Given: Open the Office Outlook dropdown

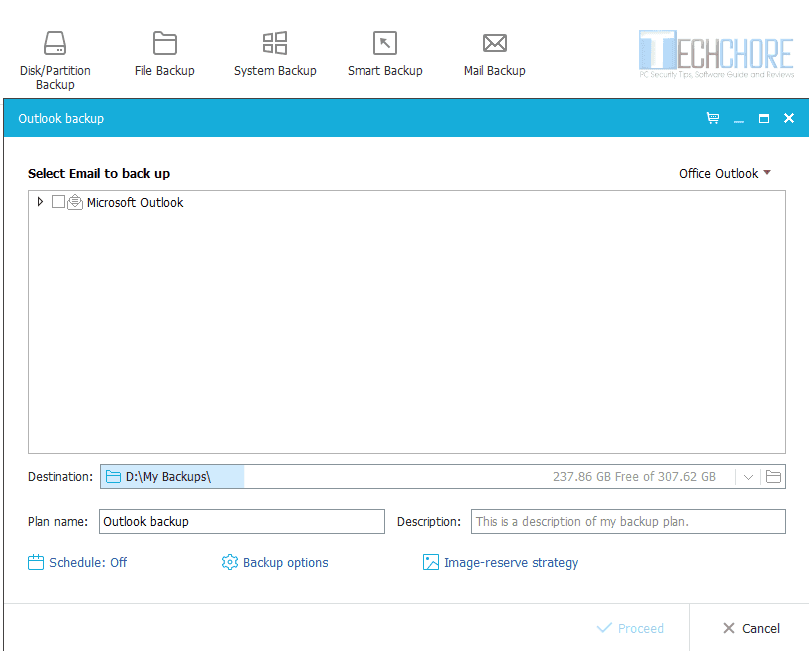Looking at the screenshot, I should [x=724, y=173].
